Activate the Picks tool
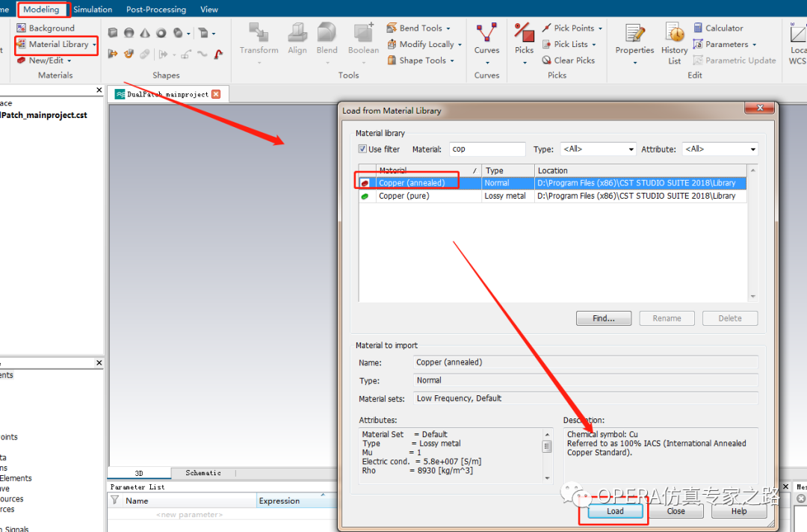Screen dimensions: 807x532 pyautogui.click(x=524, y=42)
